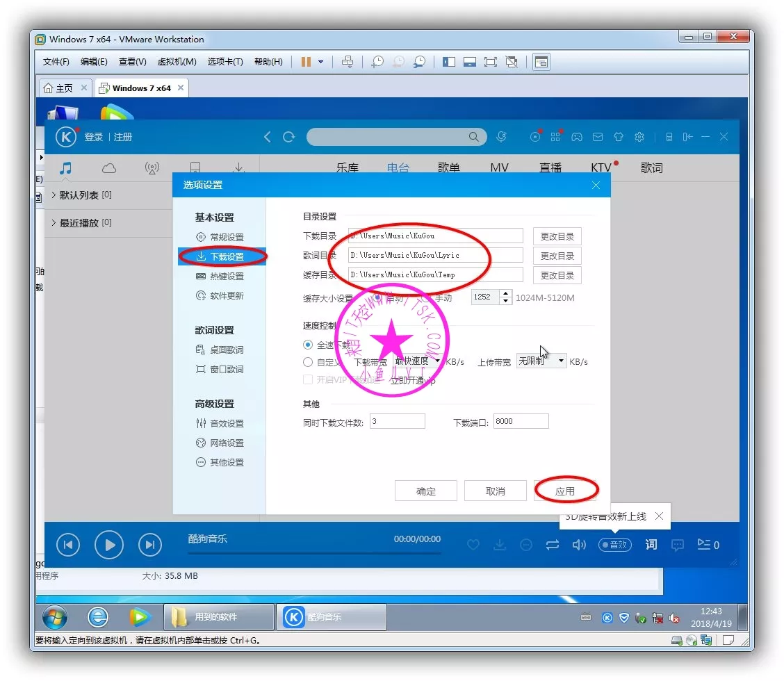Toggle the loop playback mode icon
Screen dimensions: 784x681
click(553, 545)
